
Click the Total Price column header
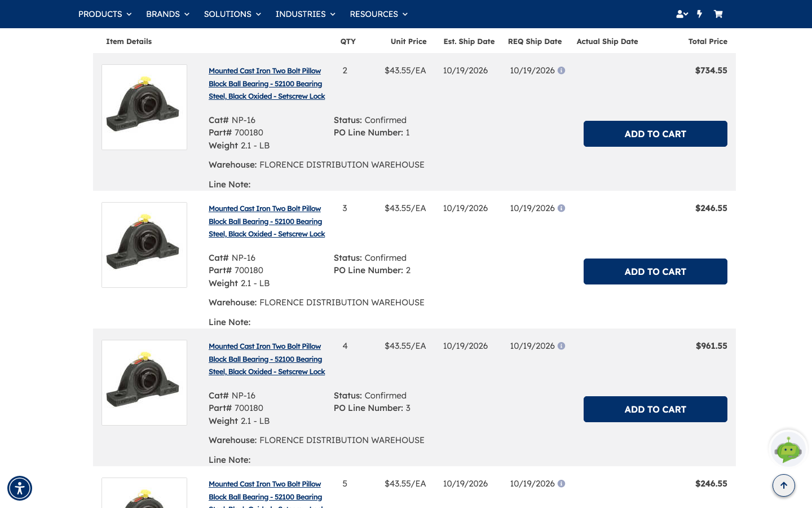pyautogui.click(x=708, y=41)
